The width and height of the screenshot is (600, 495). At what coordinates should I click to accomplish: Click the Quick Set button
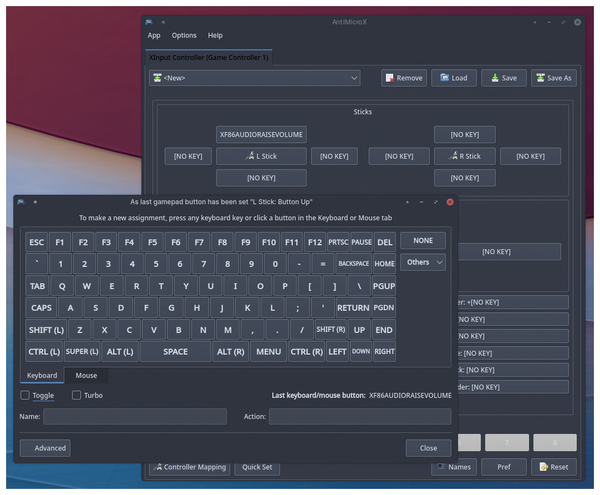click(x=257, y=467)
